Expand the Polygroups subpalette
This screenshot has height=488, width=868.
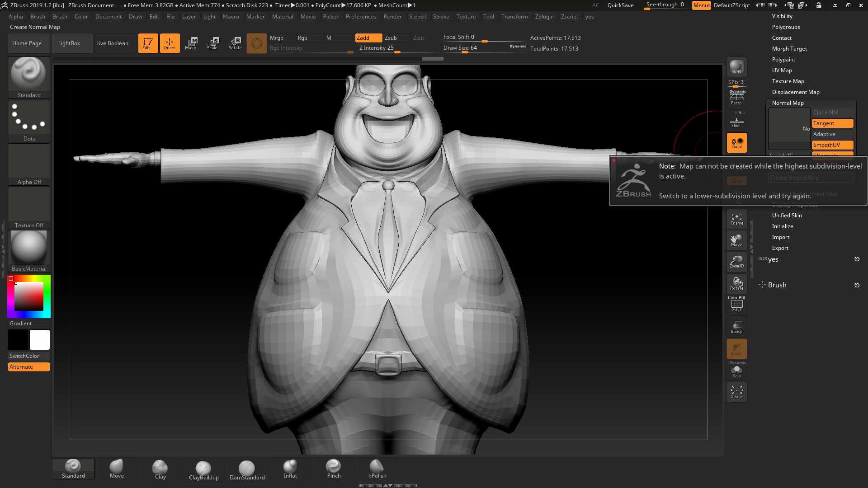(786, 27)
